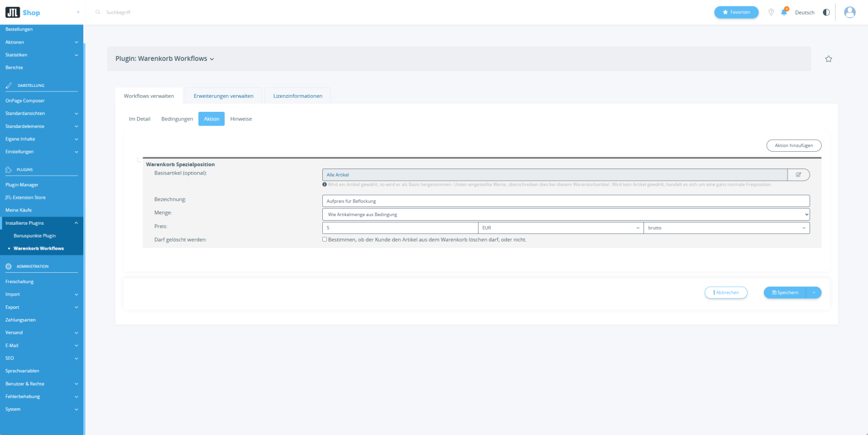This screenshot has width=868, height=435.
Task: Enable the 'Darf gelöscht werden' checkbox
Action: [x=325, y=239]
